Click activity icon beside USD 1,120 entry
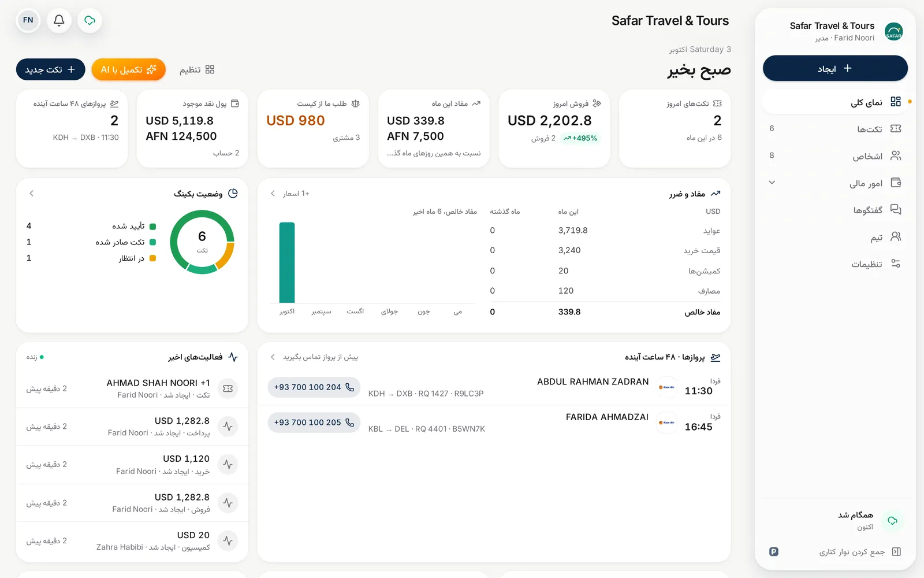Screen dimensions: 924x578 point(228,465)
